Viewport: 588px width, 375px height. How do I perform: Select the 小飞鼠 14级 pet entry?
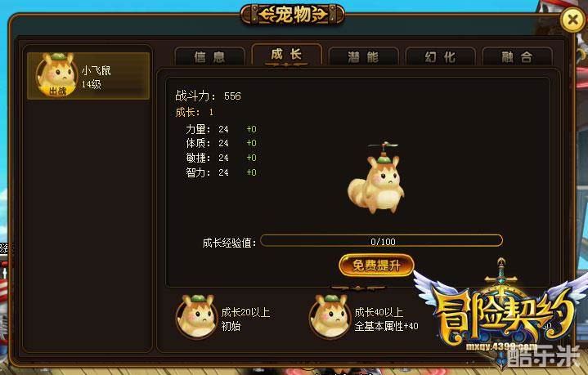[88, 76]
